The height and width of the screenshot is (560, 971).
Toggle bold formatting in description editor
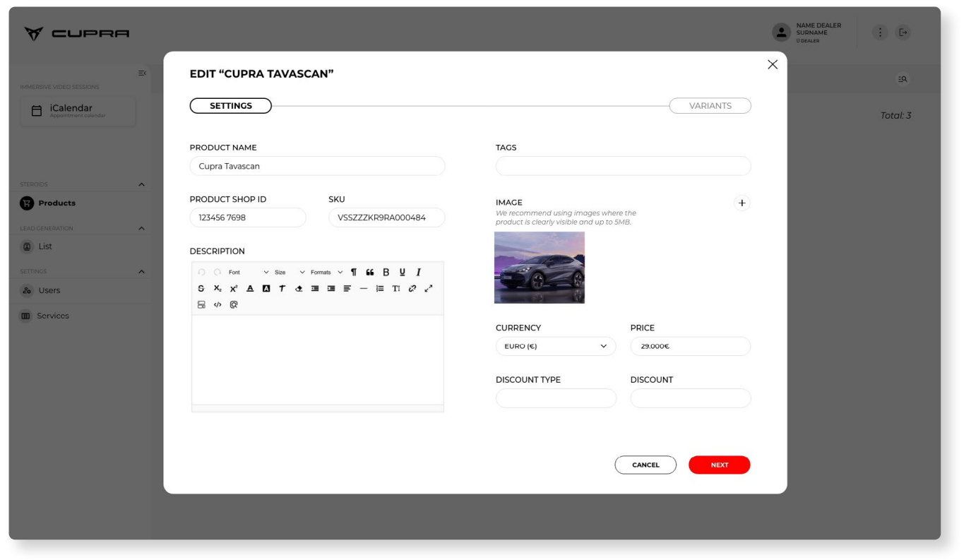pos(386,273)
